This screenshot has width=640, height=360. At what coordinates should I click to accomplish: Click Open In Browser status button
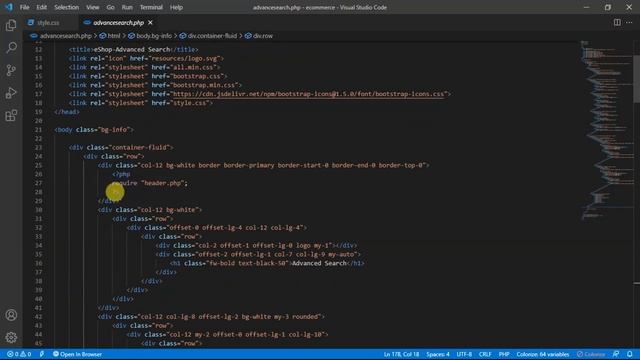coord(77,354)
